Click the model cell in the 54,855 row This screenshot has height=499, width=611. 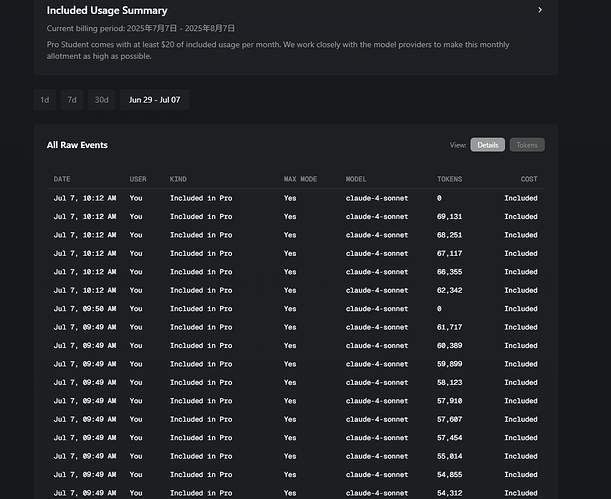(x=377, y=475)
